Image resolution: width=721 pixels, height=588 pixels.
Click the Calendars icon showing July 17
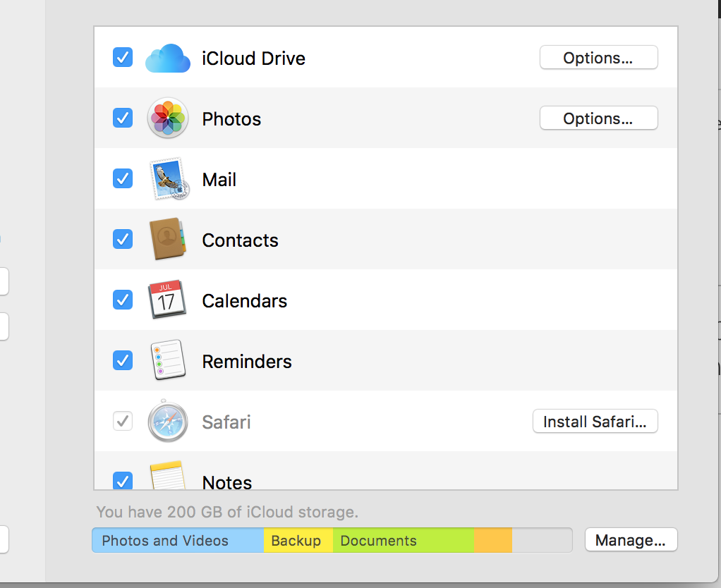point(168,300)
